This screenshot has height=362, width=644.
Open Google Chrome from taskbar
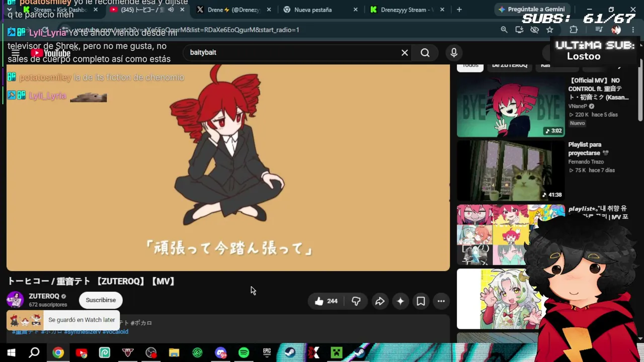pyautogui.click(x=58, y=352)
